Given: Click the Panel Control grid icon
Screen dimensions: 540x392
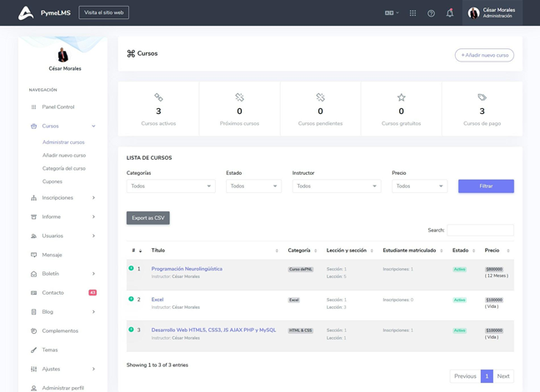Looking at the screenshot, I should 33,107.
